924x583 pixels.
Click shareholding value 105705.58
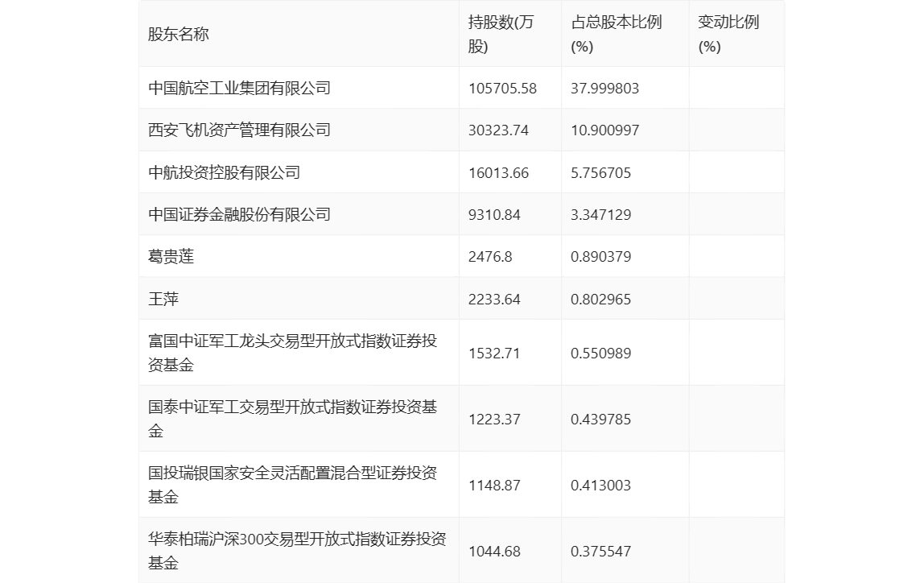(503, 89)
